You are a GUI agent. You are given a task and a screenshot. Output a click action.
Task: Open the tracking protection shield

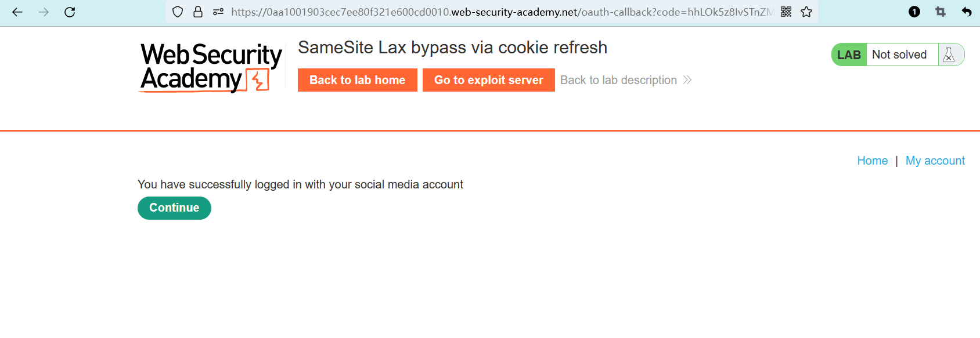click(178, 12)
